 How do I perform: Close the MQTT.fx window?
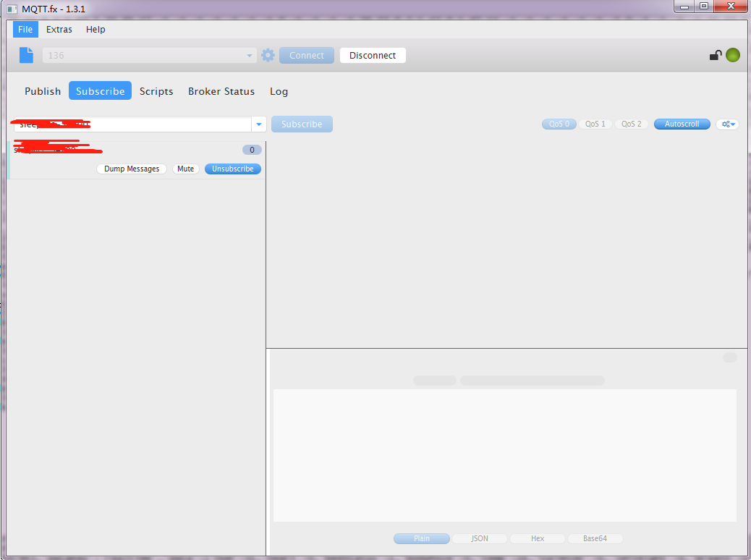point(731,7)
